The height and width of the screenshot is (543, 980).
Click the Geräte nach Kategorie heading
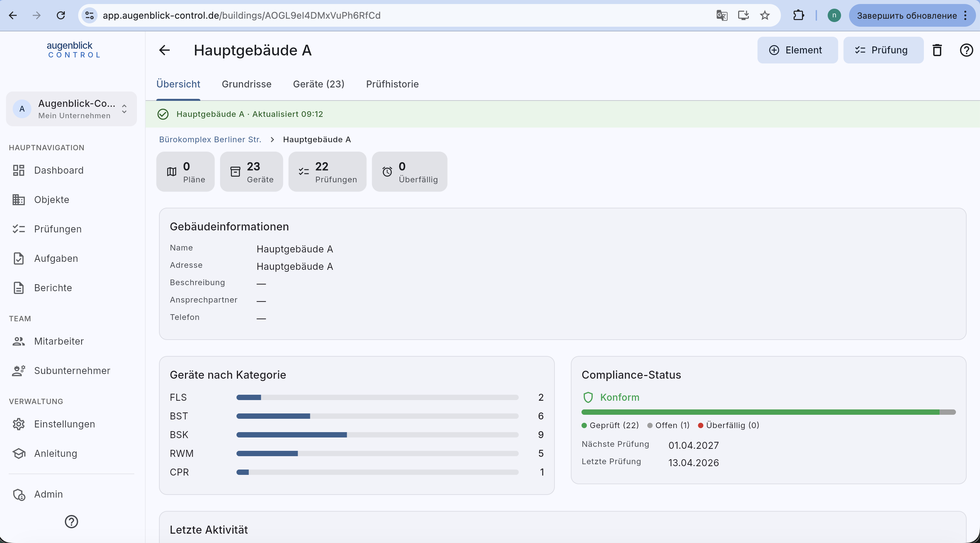point(228,375)
